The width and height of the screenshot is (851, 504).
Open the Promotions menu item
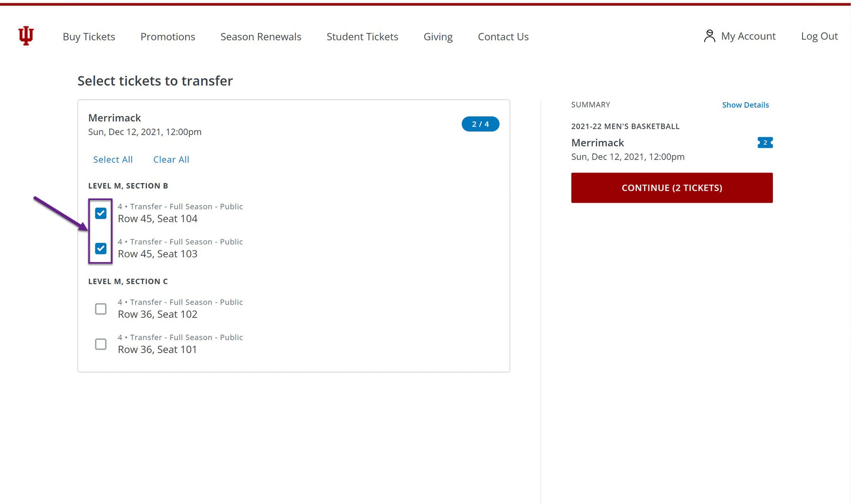(x=168, y=36)
